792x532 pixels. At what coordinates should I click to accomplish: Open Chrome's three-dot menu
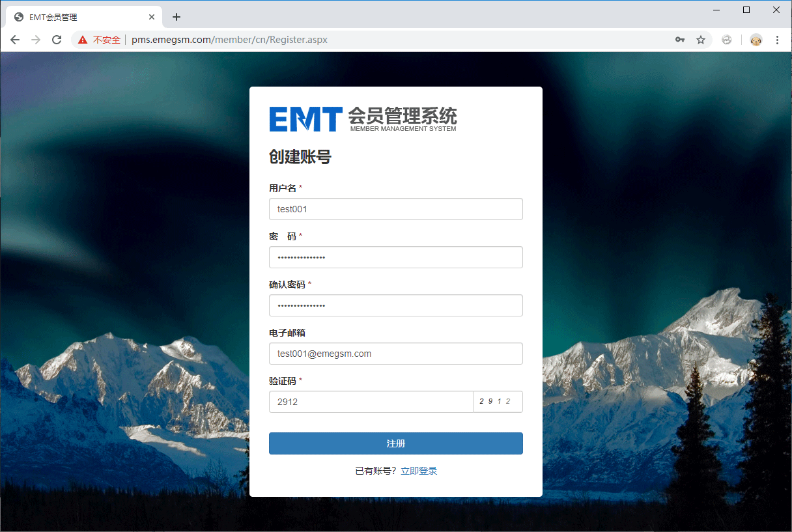pyautogui.click(x=777, y=40)
